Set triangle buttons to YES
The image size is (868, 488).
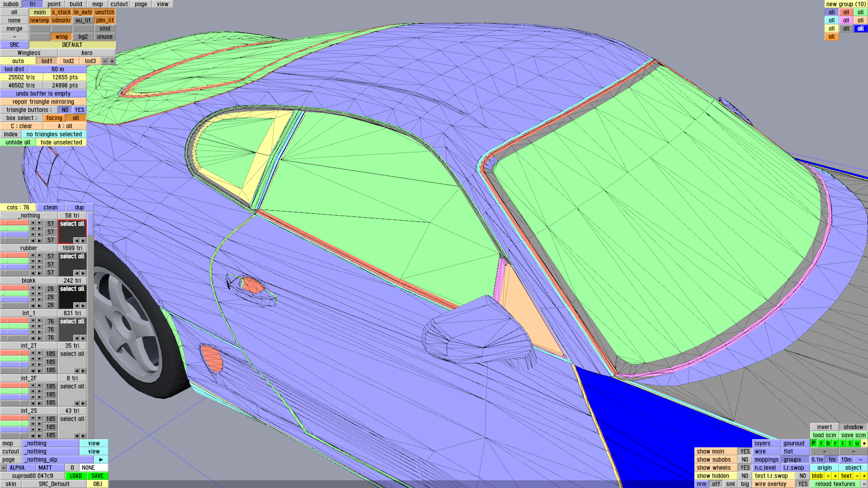click(x=80, y=110)
